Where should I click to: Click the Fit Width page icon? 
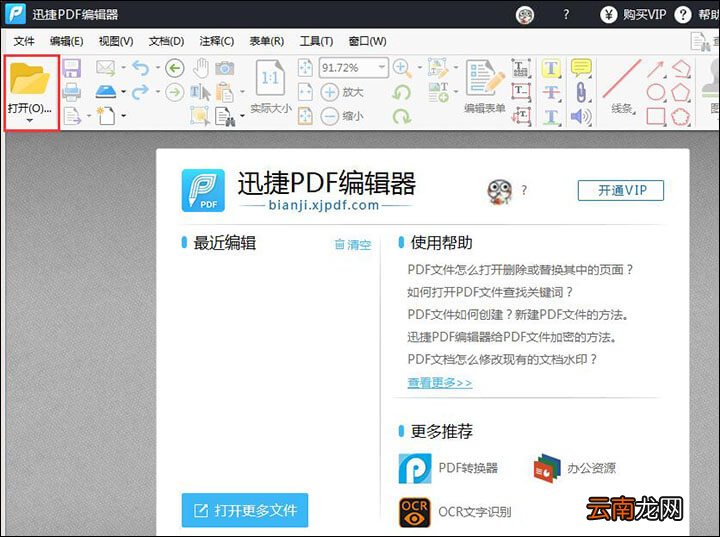click(x=305, y=92)
